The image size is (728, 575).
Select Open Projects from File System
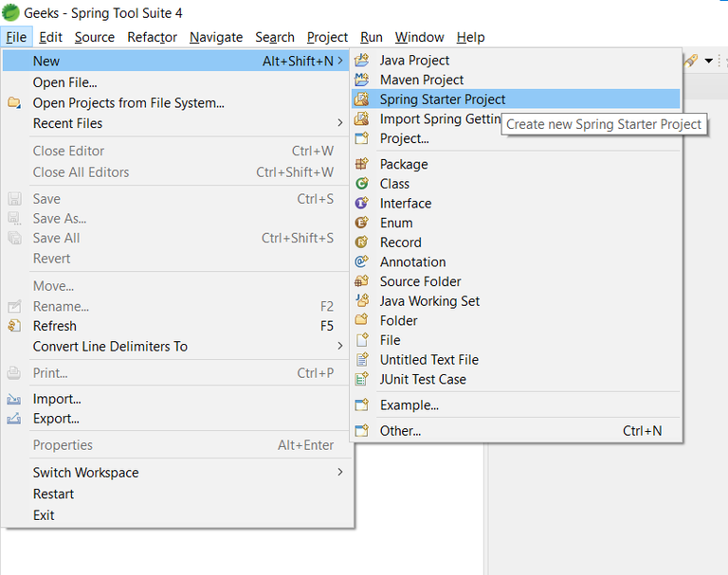click(x=128, y=102)
